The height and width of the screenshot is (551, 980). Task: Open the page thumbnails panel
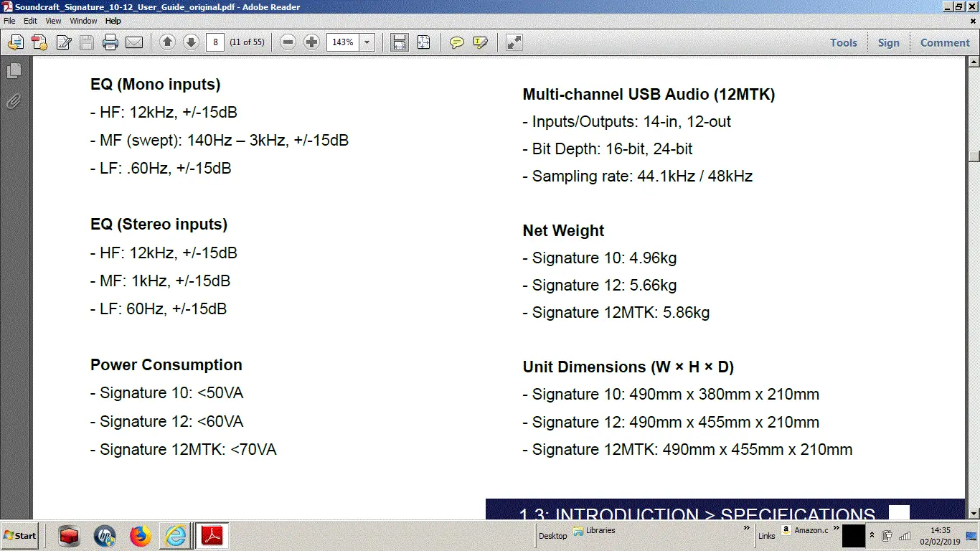[x=14, y=71]
